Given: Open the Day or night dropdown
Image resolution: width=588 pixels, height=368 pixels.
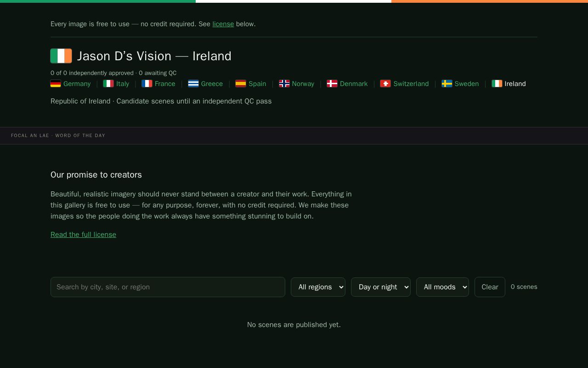Looking at the screenshot, I should click(x=381, y=287).
